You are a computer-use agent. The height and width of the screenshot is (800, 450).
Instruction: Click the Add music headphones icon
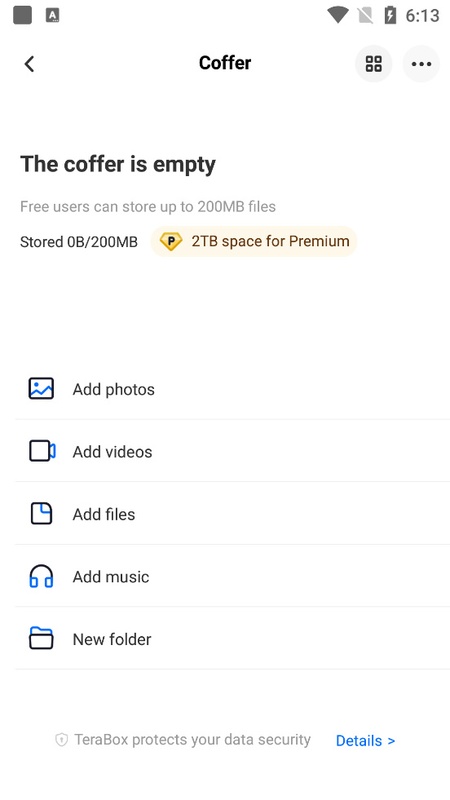[x=41, y=576]
